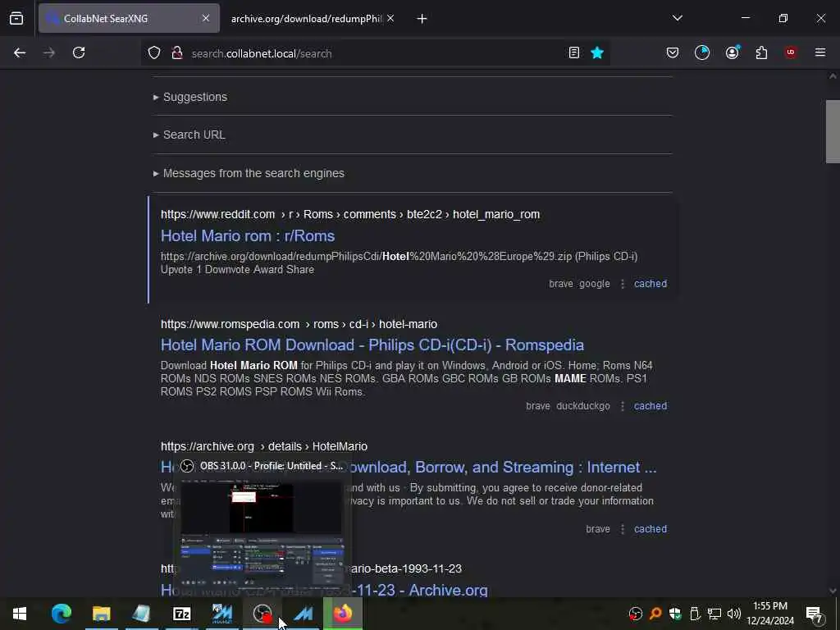Open the uBlock Origin extension icon
The image size is (840, 630).
click(x=790, y=52)
